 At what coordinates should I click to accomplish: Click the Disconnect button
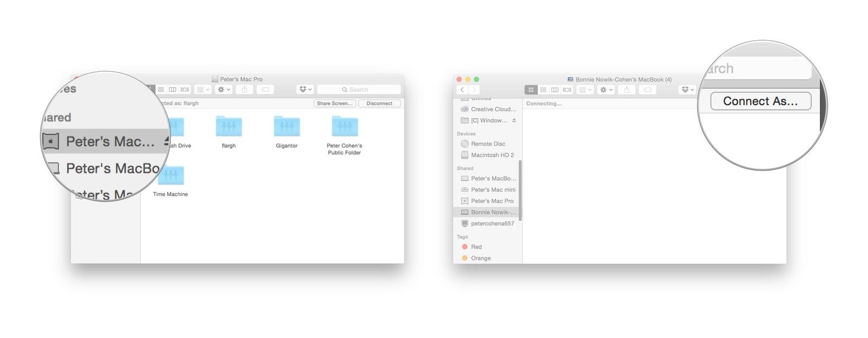pyautogui.click(x=379, y=104)
